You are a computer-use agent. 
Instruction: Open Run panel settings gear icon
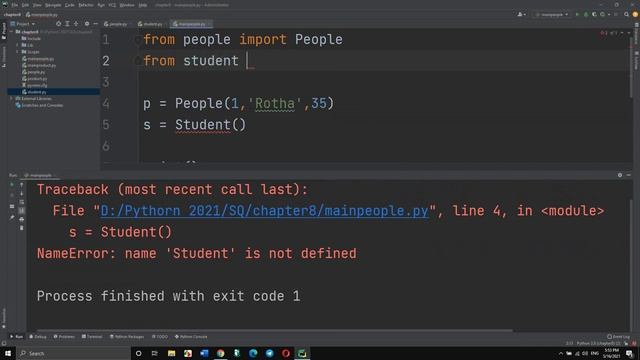click(620, 175)
